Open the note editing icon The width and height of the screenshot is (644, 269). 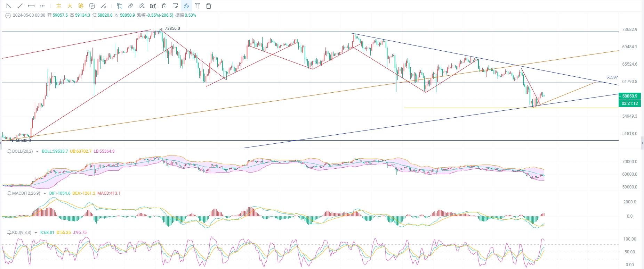175,6
